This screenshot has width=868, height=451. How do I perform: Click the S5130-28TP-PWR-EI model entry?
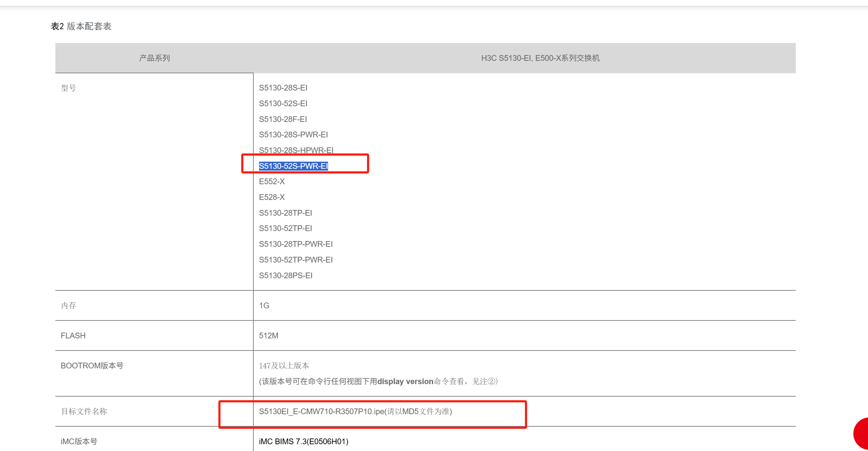[296, 244]
